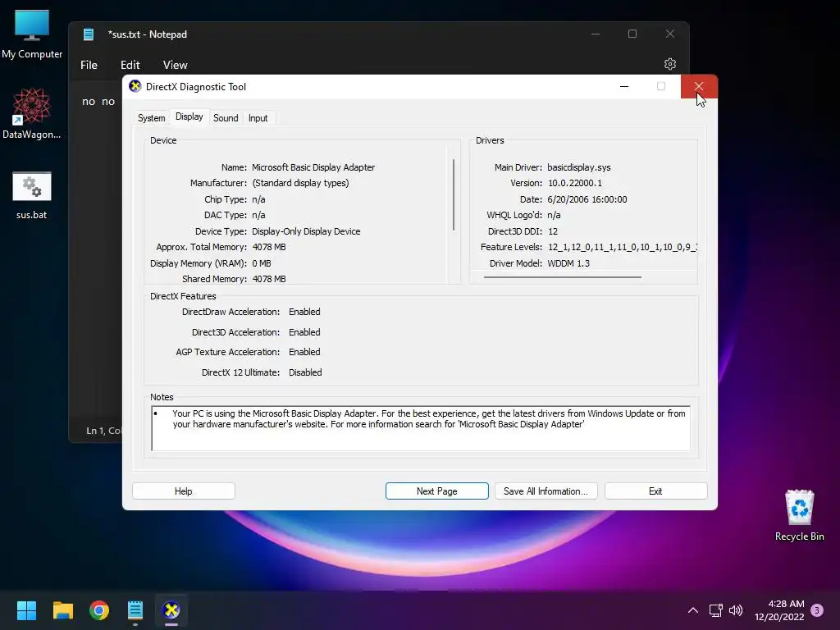Open the Notepad Edit menu
The image size is (840, 630).
pos(130,65)
